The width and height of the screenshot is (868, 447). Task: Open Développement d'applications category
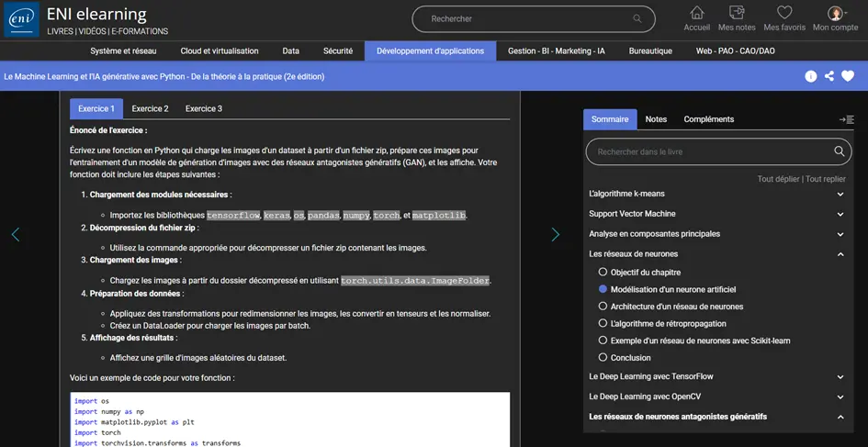tap(430, 51)
